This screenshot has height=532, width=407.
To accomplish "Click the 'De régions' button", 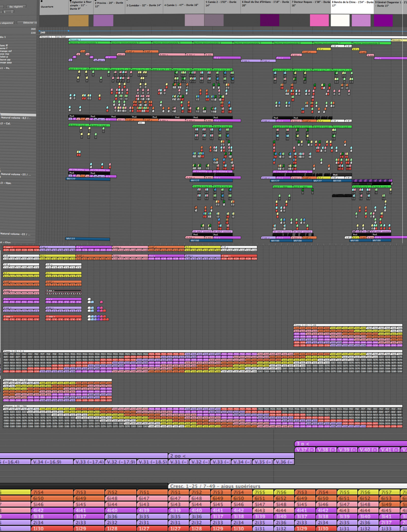I will pos(16,7).
